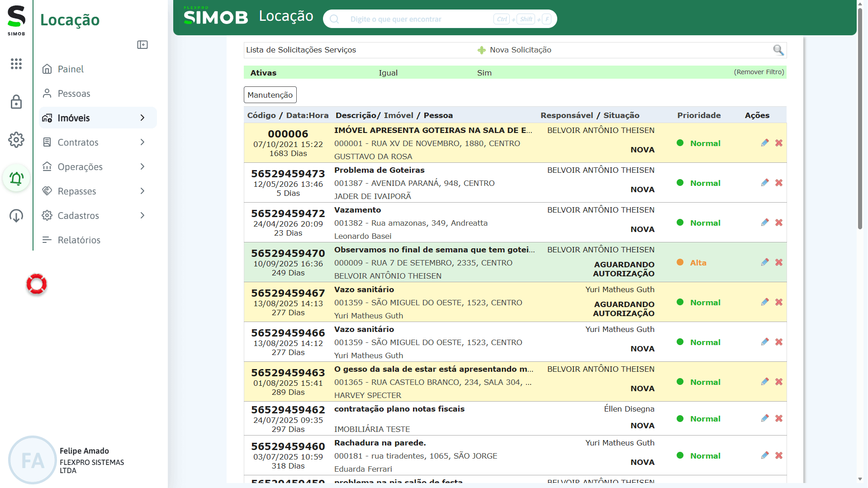The height and width of the screenshot is (488, 868).
Task: Delete request 56529459472 with red X
Action: 779,223
